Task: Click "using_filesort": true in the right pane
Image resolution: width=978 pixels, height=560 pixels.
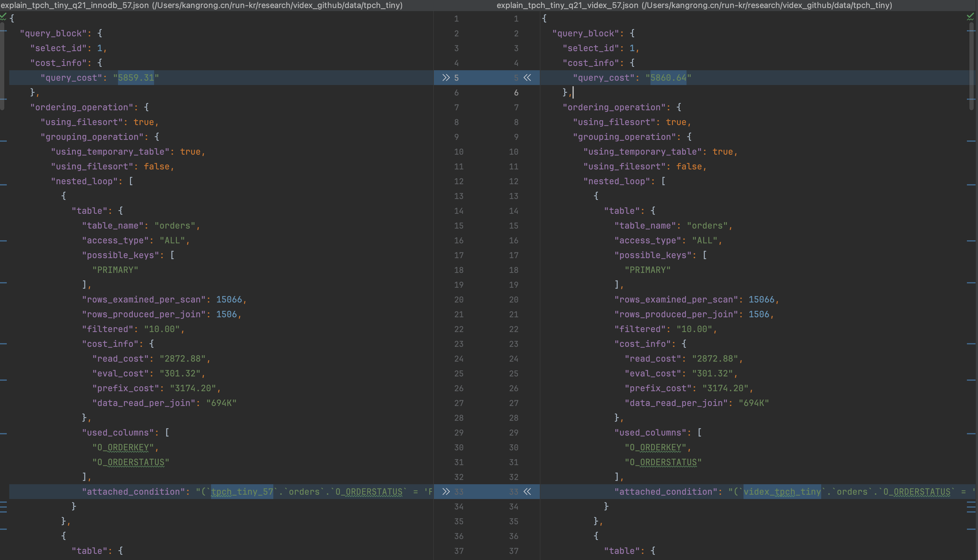Action: tap(632, 122)
